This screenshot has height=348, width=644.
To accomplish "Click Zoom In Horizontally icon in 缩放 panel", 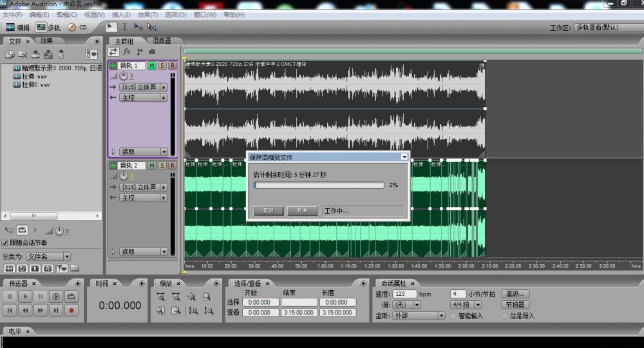I will 160,296.
